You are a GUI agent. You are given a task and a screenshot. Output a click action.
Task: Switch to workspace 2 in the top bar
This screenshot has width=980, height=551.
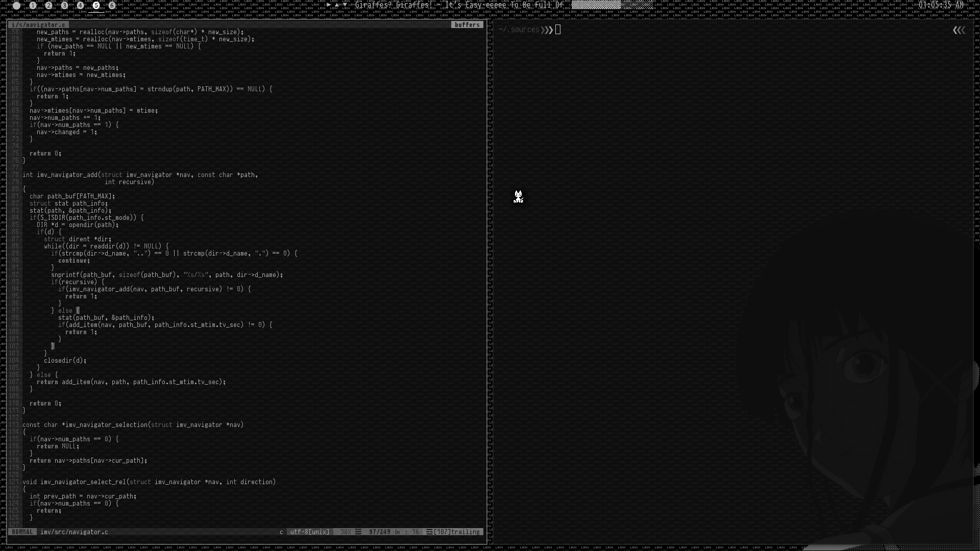pyautogui.click(x=48, y=6)
